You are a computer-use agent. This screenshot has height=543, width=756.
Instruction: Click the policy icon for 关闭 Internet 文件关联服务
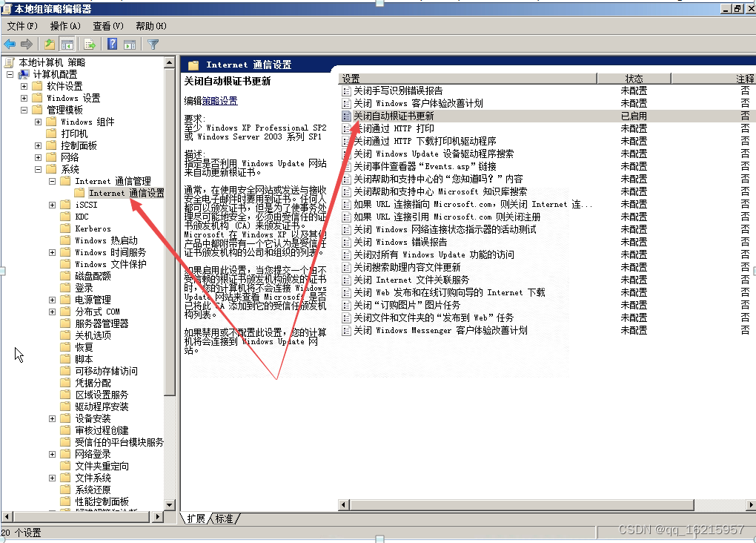pyautogui.click(x=345, y=280)
